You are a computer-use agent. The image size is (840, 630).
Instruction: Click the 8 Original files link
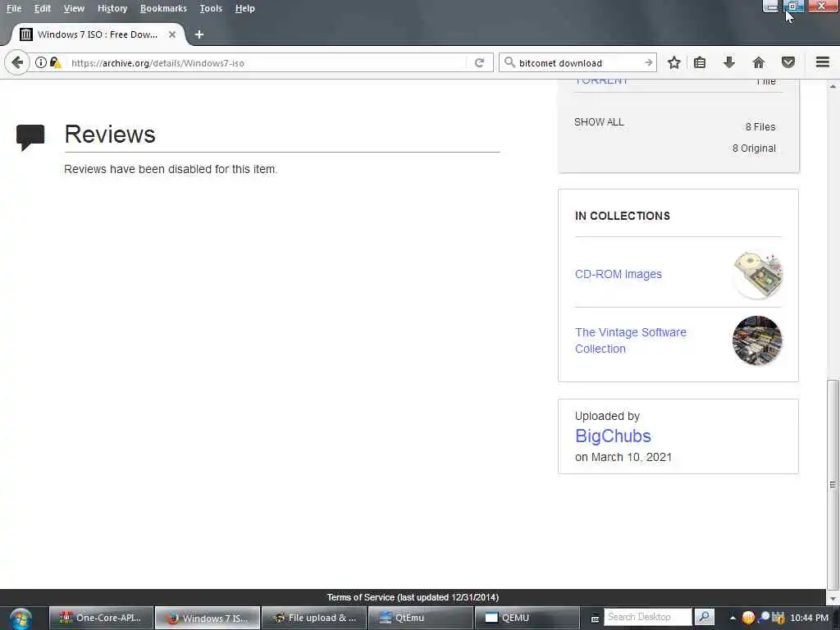tap(754, 148)
